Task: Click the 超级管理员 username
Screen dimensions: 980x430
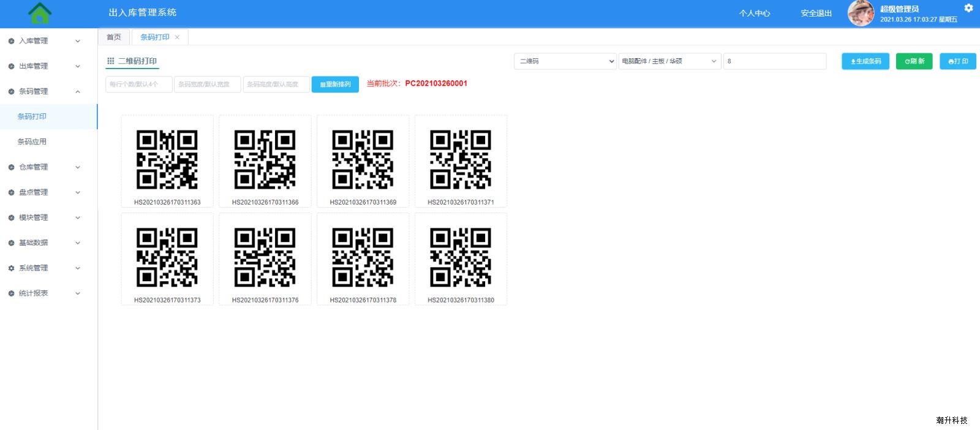Action: pos(899,9)
